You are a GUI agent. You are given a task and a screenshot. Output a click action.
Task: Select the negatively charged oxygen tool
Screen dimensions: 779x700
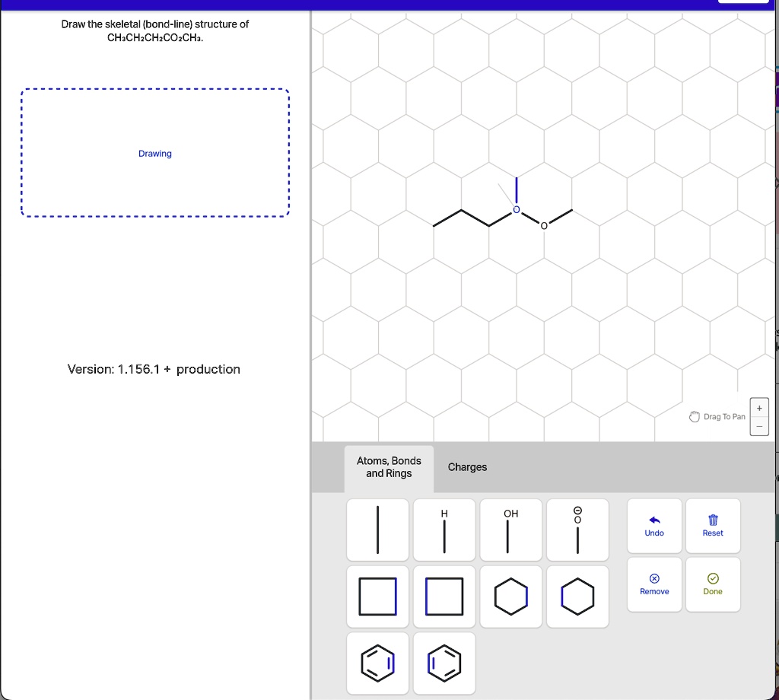point(577,530)
